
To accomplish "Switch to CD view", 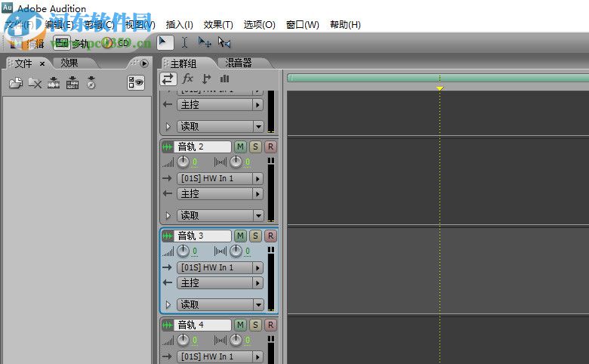I will click(x=116, y=43).
